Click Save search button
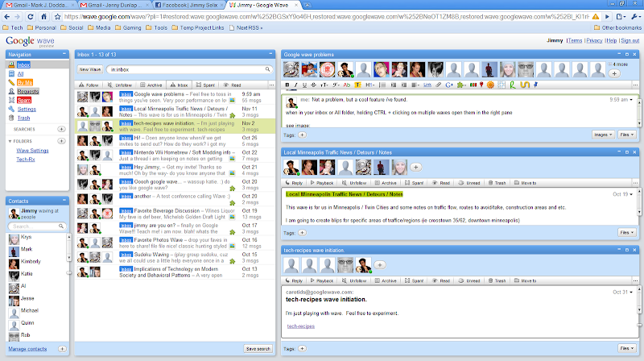The height and width of the screenshot is (361, 644). pos(258,349)
